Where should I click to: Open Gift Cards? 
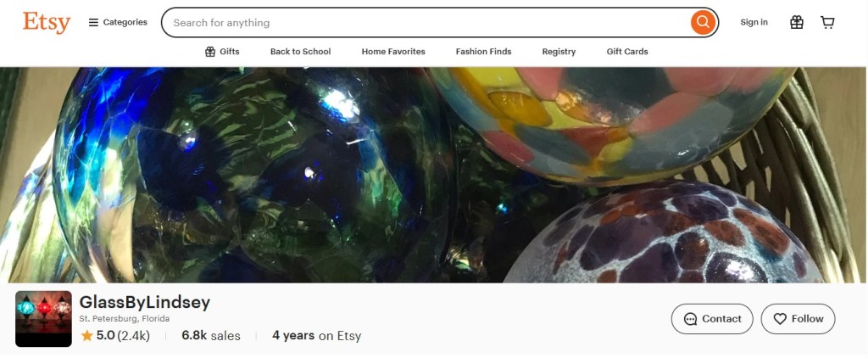[x=627, y=52]
